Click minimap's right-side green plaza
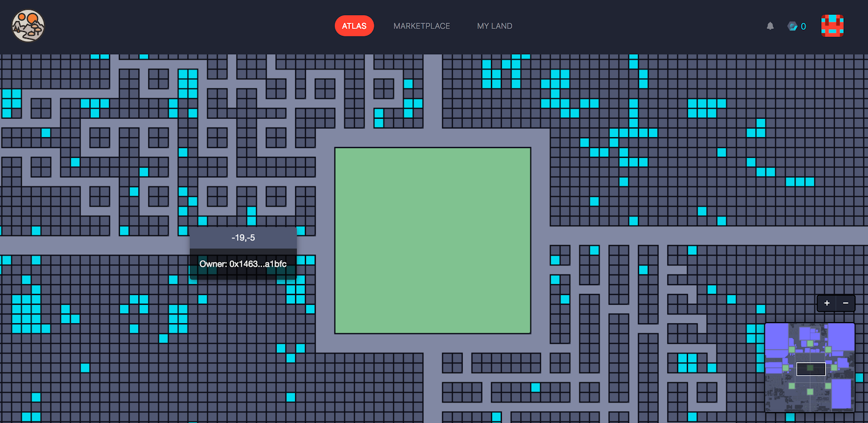The height and width of the screenshot is (423, 868). [834, 368]
